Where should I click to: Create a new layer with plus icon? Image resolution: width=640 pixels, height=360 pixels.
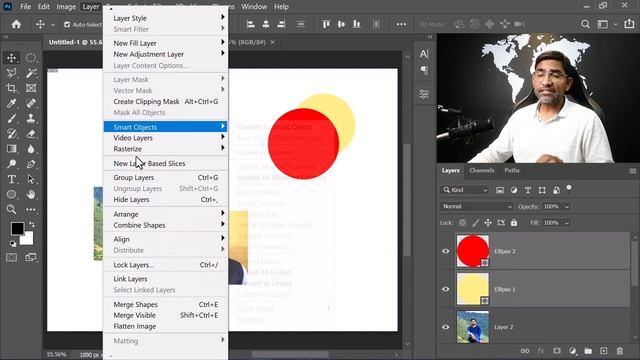(x=604, y=351)
